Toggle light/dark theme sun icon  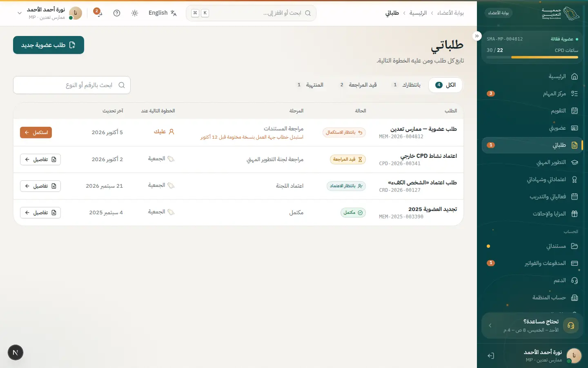(x=135, y=13)
